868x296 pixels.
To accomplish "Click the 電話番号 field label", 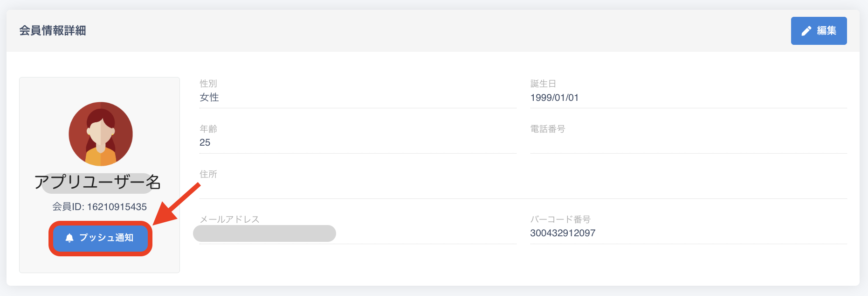I will coord(548,129).
